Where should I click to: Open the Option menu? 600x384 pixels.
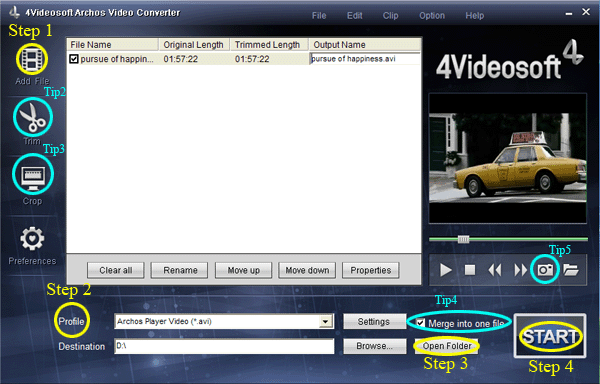coord(432,16)
